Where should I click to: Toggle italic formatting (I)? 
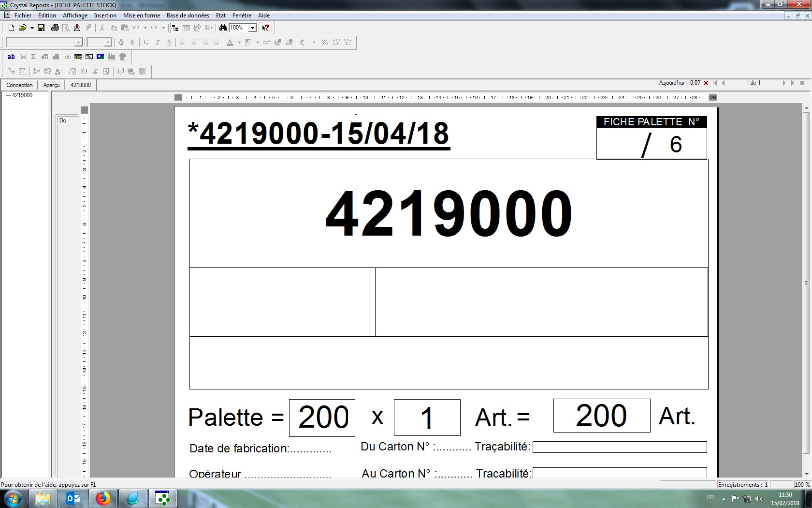[x=158, y=43]
